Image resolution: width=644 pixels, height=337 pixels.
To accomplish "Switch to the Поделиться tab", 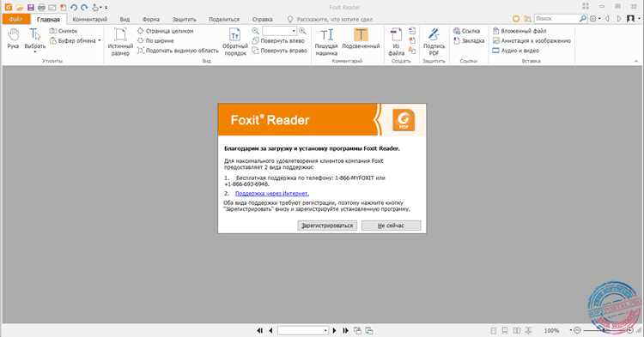I will coord(224,19).
